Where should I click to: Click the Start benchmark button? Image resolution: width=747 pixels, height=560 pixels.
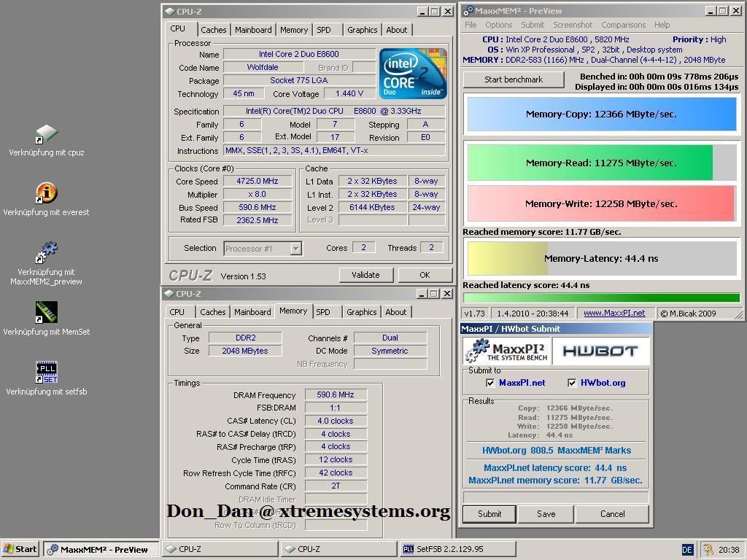coord(514,79)
